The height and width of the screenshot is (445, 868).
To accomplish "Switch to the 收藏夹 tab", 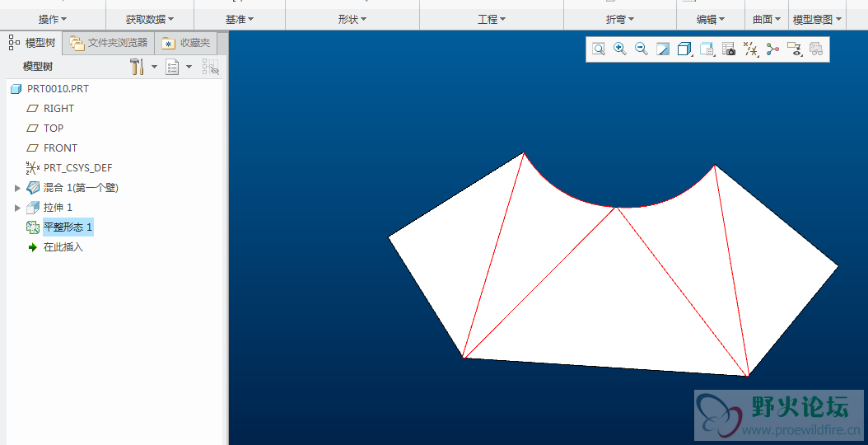I will click(x=186, y=43).
